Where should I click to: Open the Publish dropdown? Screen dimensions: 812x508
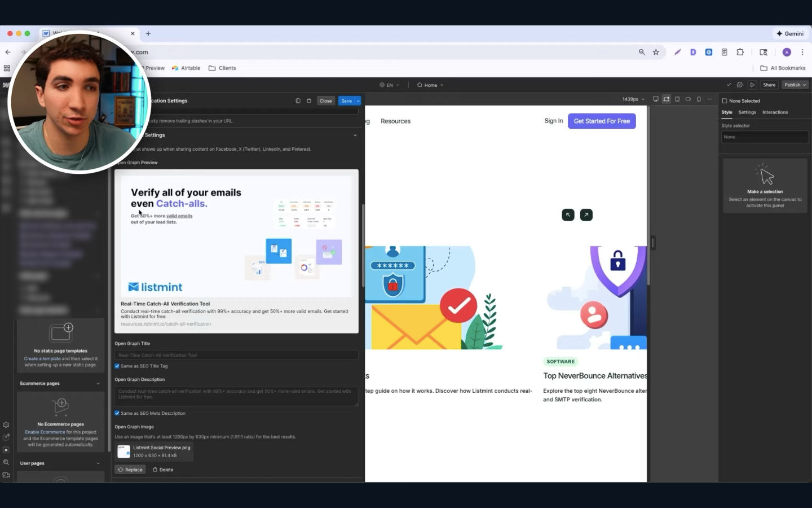pyautogui.click(x=795, y=85)
